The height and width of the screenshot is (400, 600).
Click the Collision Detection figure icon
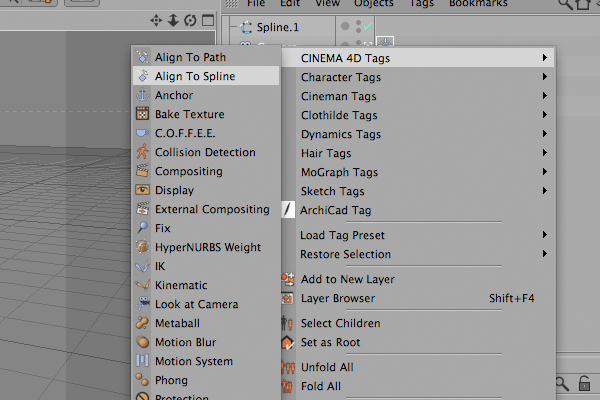pyautogui.click(x=142, y=152)
